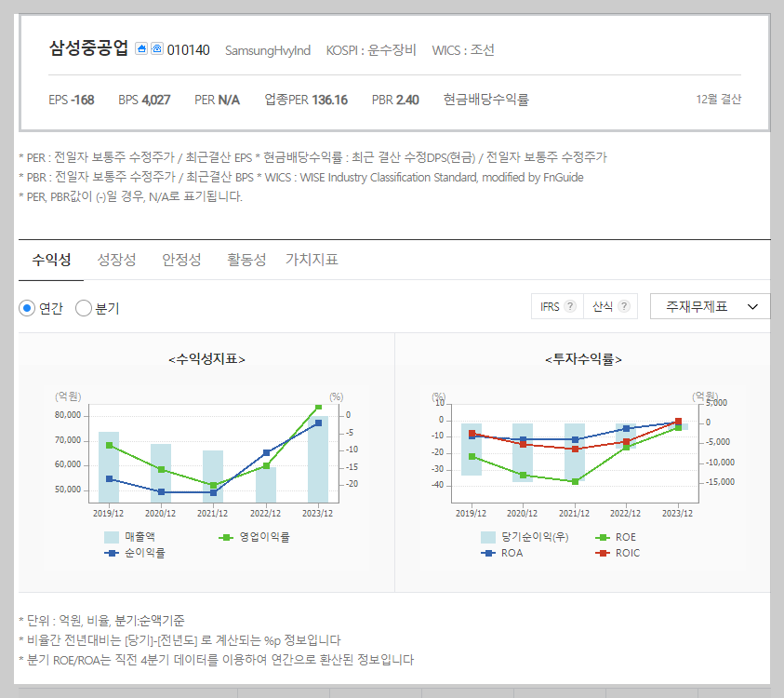Switch to the 가치지표 tab
This screenshot has width=784, height=698.
pos(312,260)
